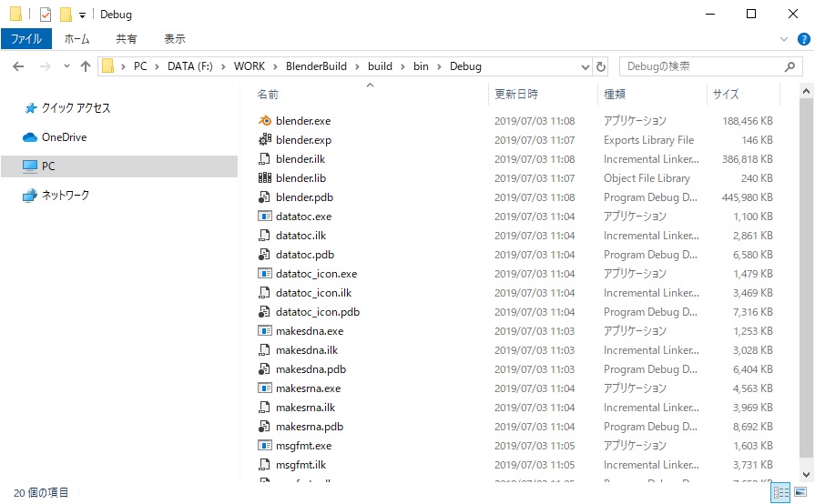Click the blender.exe application icon
The width and height of the screenshot is (815, 504).
[x=265, y=121]
